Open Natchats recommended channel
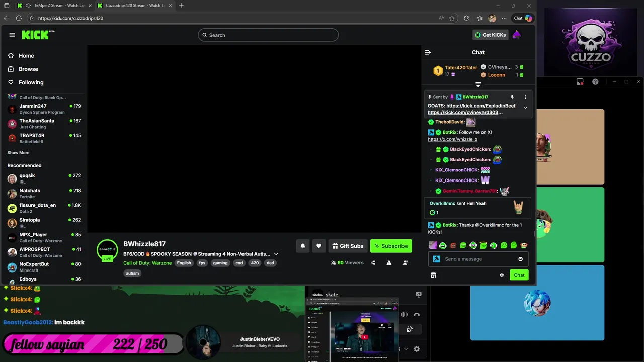 [44, 193]
